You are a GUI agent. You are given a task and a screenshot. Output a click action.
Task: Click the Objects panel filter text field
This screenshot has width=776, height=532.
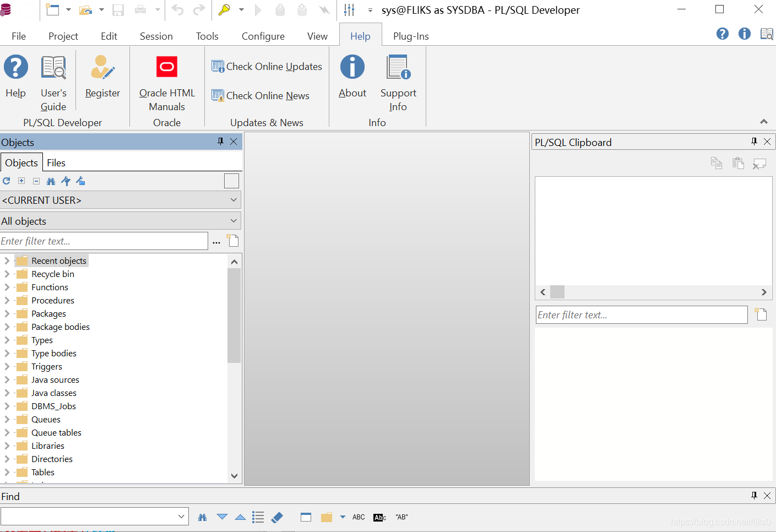coord(104,241)
